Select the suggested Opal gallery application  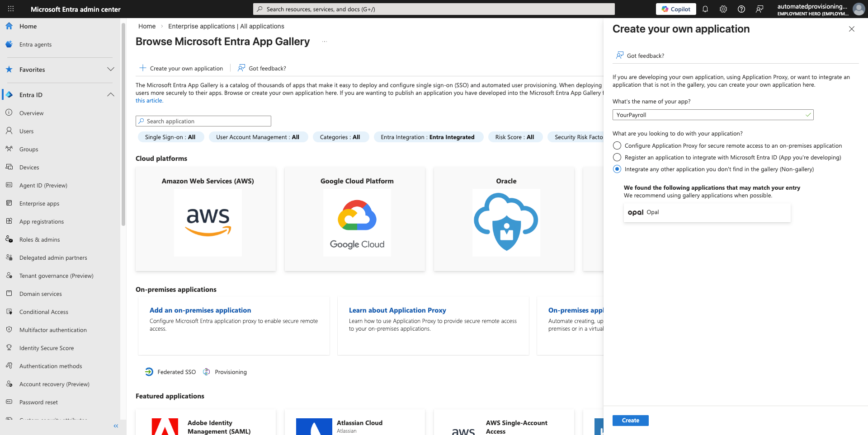tap(707, 212)
